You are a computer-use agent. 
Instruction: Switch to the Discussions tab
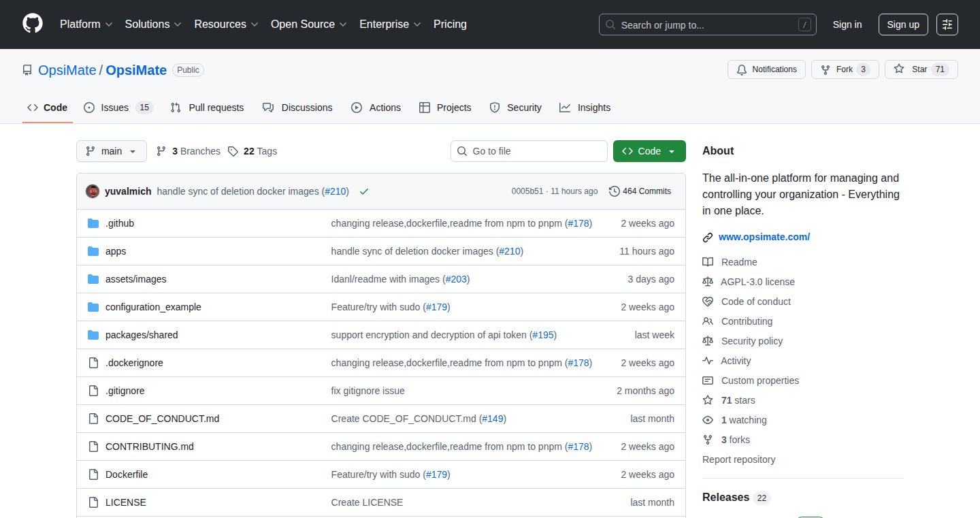[297, 108]
